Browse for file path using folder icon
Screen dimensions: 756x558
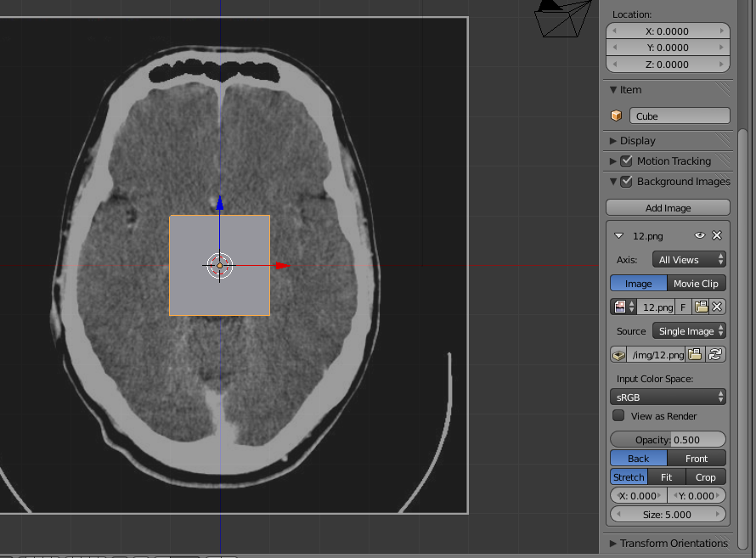[x=694, y=354]
